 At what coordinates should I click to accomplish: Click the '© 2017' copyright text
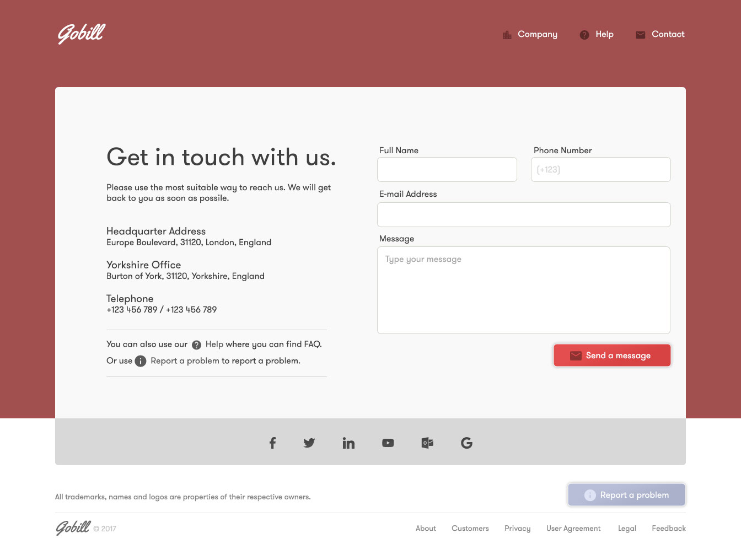[x=105, y=529]
